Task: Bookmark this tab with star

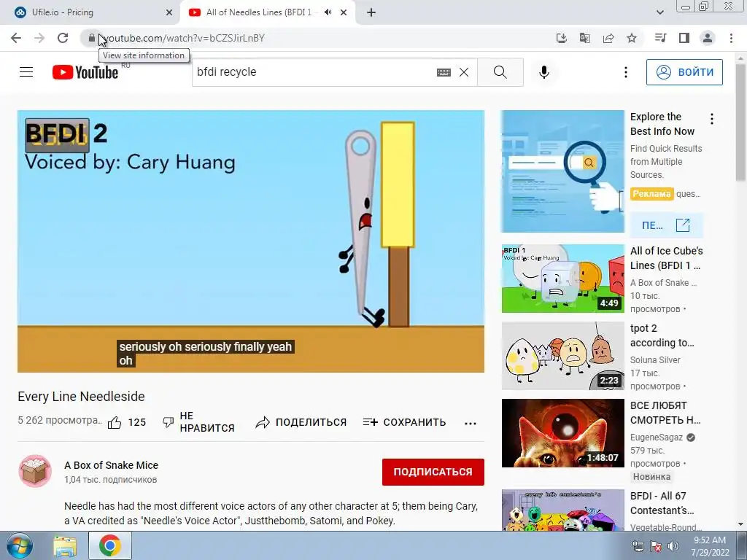Action: tap(632, 38)
